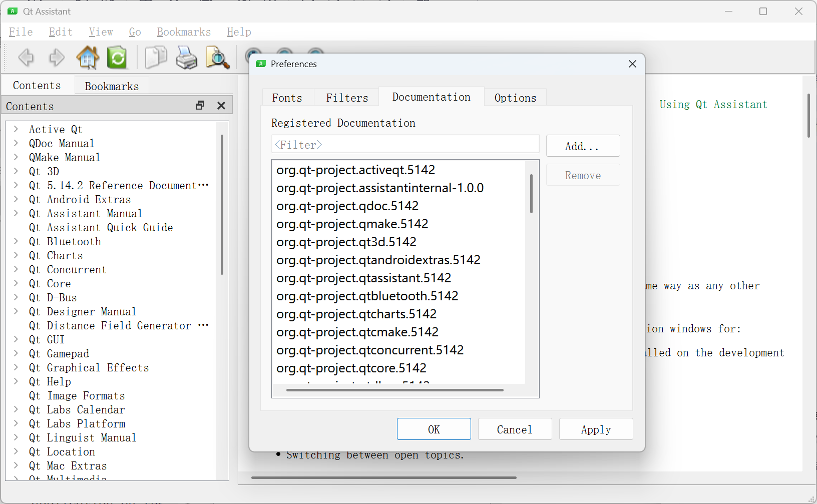Screen dimensions: 817x504
Task: Close the Preferences dialog
Action: [632, 64]
